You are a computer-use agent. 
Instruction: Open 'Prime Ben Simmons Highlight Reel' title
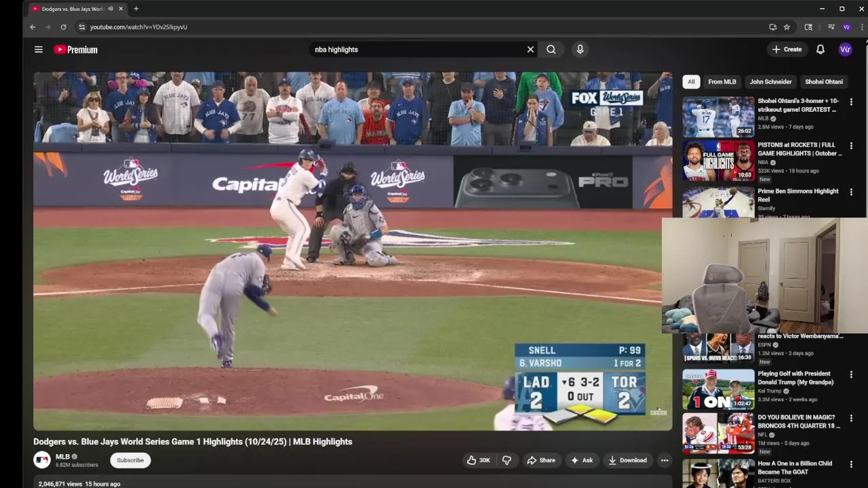click(798, 195)
